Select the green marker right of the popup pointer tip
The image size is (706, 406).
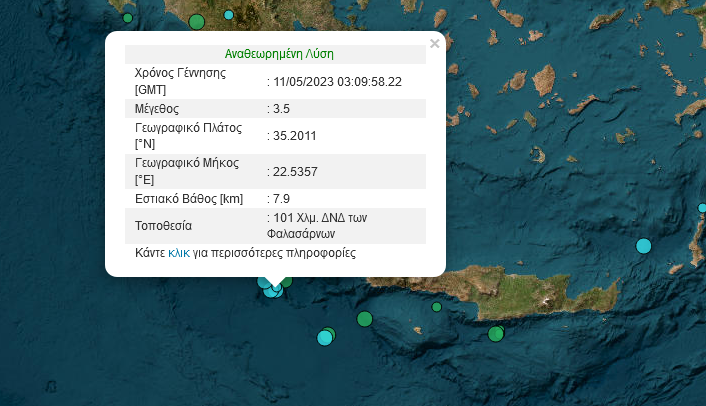tap(287, 282)
